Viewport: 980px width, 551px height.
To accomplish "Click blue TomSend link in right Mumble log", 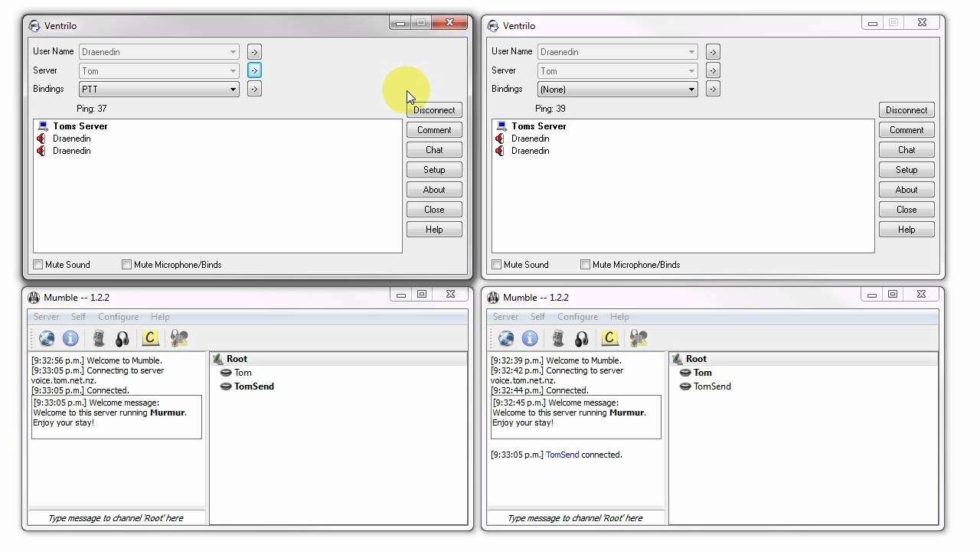I will coord(562,455).
